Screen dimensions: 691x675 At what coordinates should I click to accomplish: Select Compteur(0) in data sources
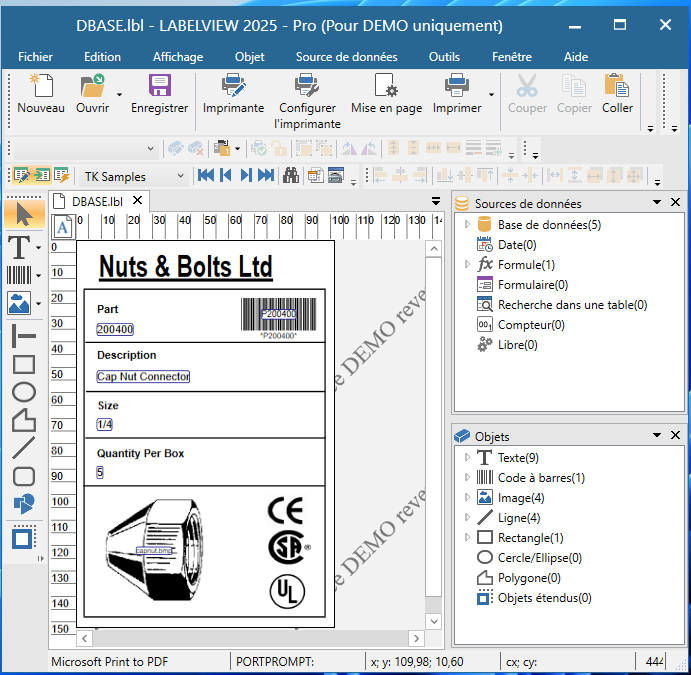tap(531, 325)
